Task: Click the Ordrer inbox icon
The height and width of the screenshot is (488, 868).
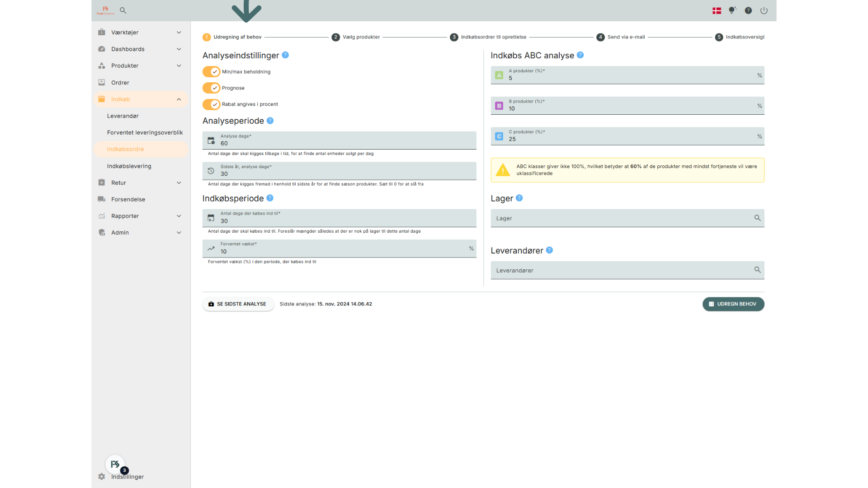Action: (102, 82)
